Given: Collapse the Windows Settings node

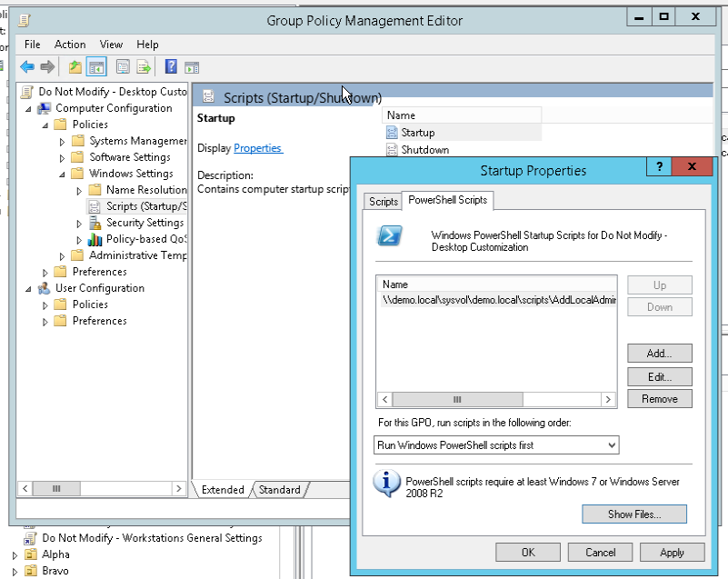Looking at the screenshot, I should coord(62,175).
